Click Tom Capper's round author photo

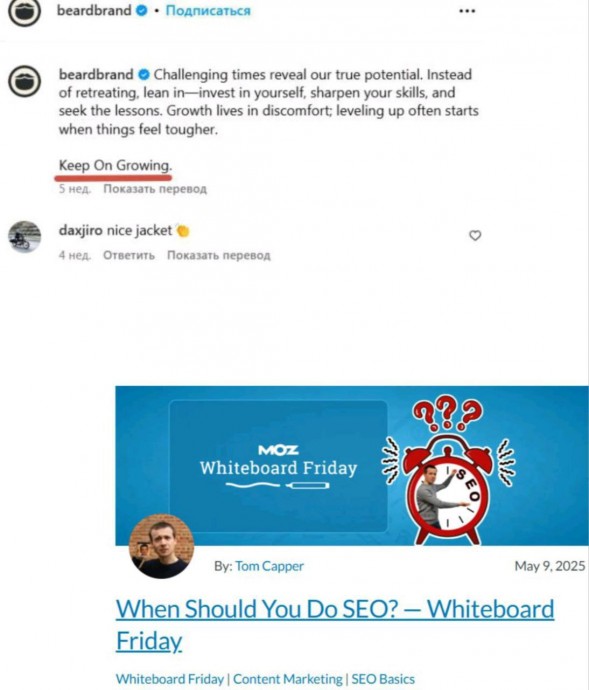(x=161, y=546)
